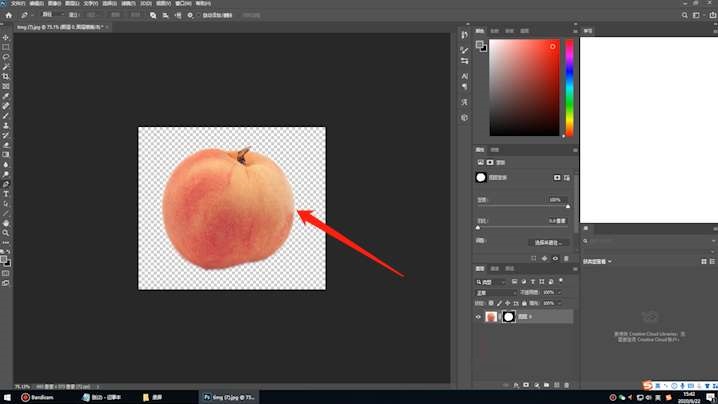Delete layer via Layers trash icon
The height and width of the screenshot is (404, 718).
[566, 385]
